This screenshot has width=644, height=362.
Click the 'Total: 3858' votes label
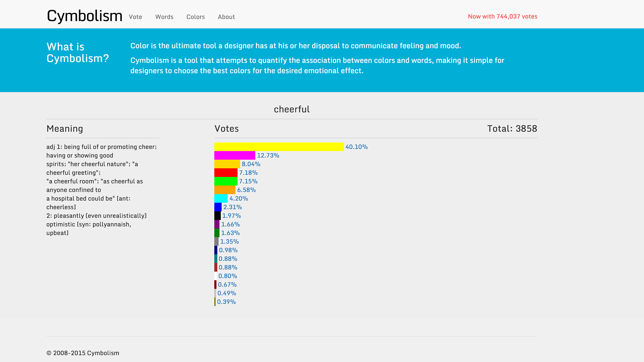pos(512,129)
